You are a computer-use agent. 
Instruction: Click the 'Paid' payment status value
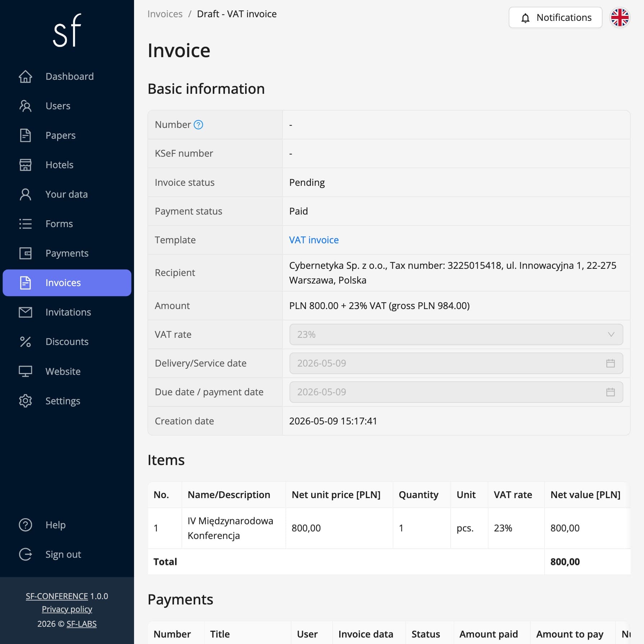click(298, 211)
